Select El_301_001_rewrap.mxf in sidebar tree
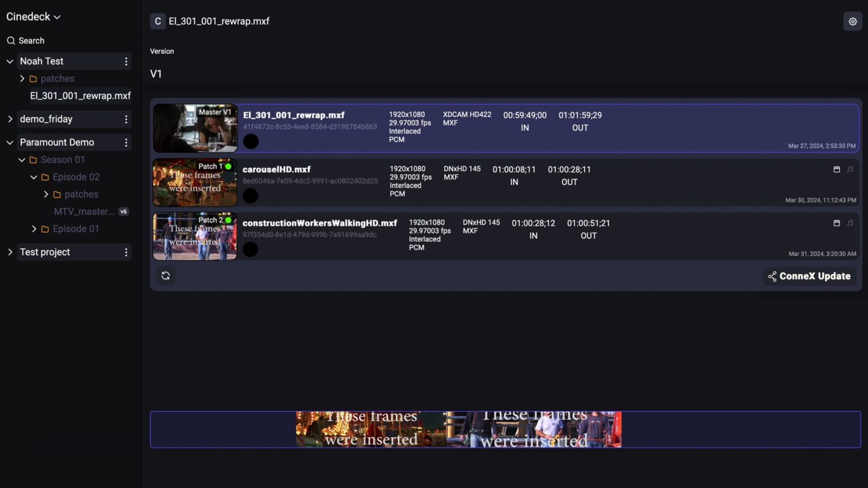The width and height of the screenshot is (868, 488). [80, 96]
